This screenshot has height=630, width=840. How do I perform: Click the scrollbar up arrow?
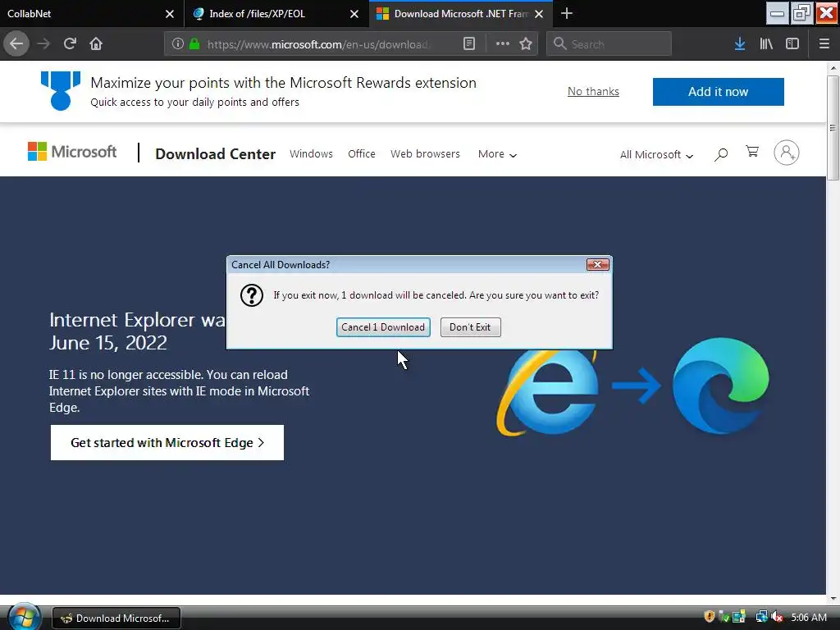(x=833, y=68)
